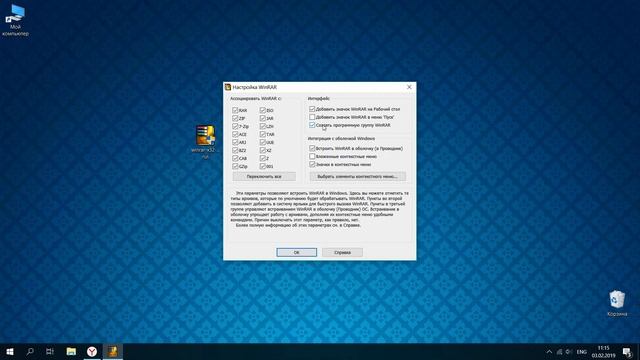Image resolution: width=640 pixels, height=360 pixels.
Task: Open the Windows Start menu
Action: (x=10, y=351)
